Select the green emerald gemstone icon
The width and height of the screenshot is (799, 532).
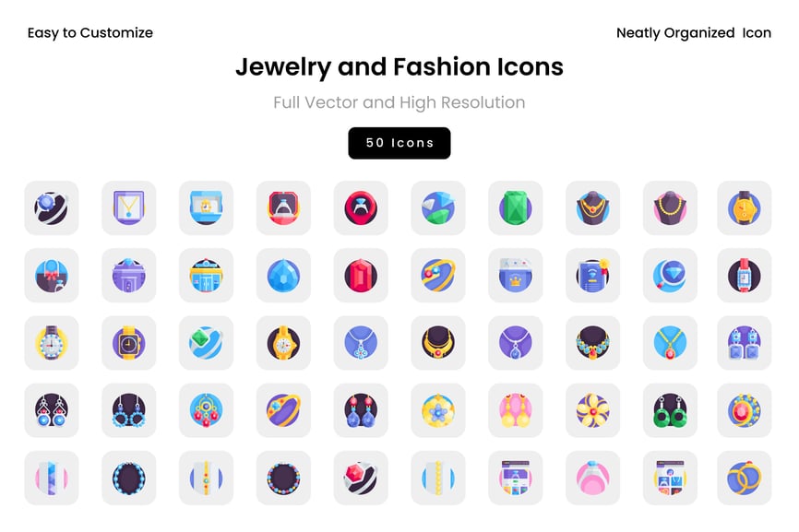point(515,207)
